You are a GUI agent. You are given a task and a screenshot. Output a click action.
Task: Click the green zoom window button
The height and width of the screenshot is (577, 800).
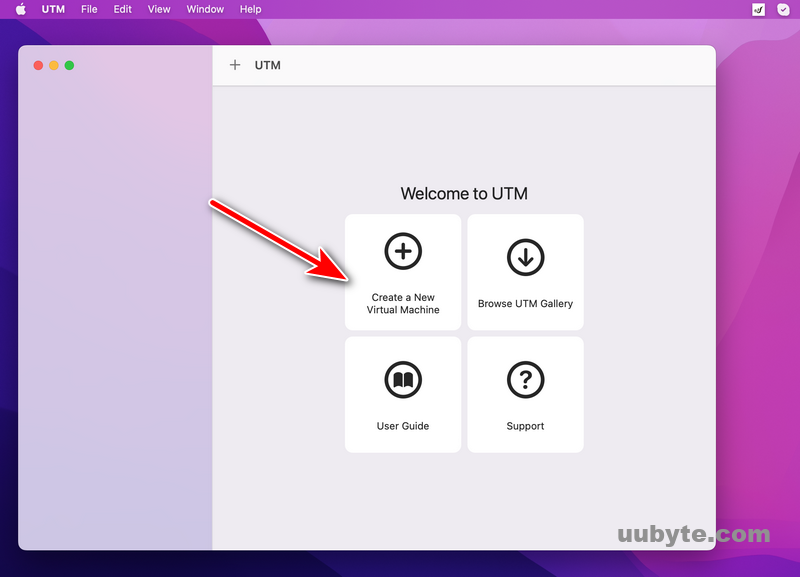coord(70,65)
